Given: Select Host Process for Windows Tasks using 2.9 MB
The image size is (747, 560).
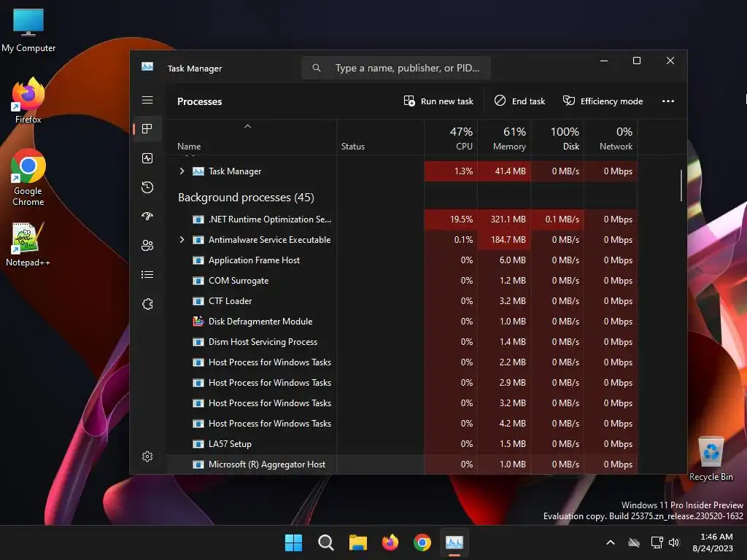Looking at the screenshot, I should point(401,383).
